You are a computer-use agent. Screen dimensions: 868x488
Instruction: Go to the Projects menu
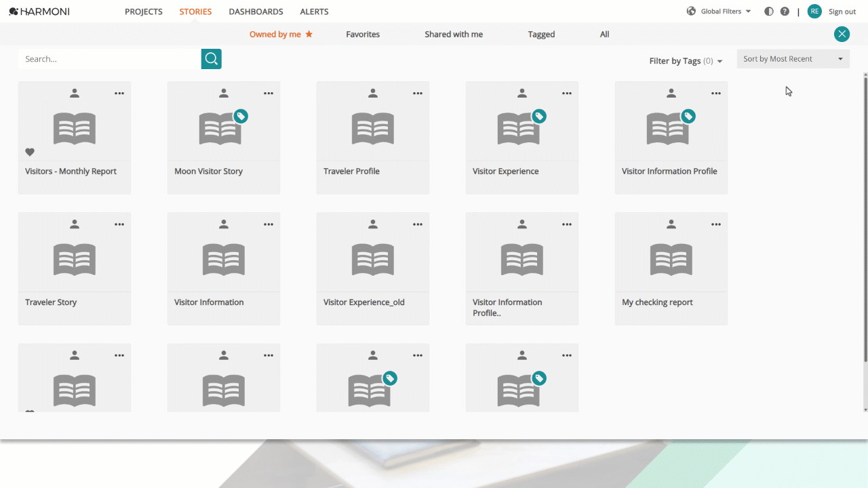(x=144, y=12)
